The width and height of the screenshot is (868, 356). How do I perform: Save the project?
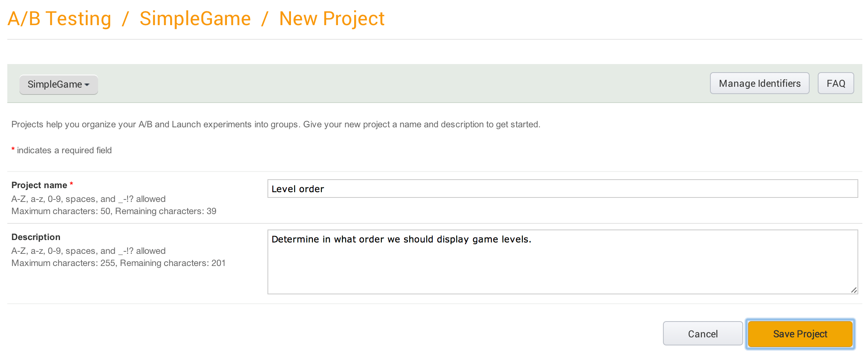tap(800, 334)
